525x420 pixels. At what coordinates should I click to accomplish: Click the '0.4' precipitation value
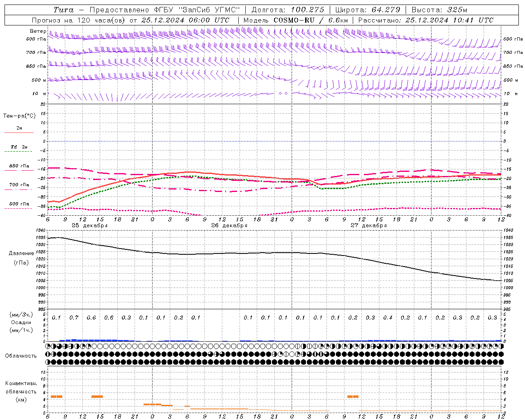click(x=388, y=318)
